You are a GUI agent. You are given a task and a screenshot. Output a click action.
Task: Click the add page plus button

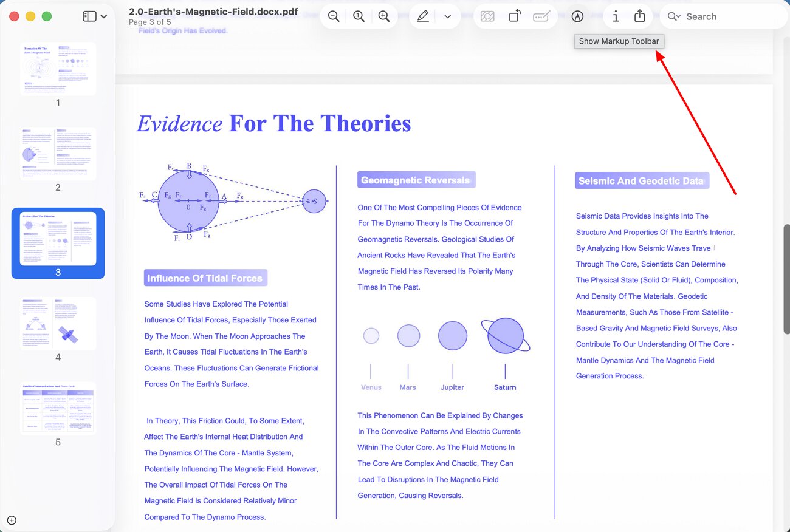12,520
